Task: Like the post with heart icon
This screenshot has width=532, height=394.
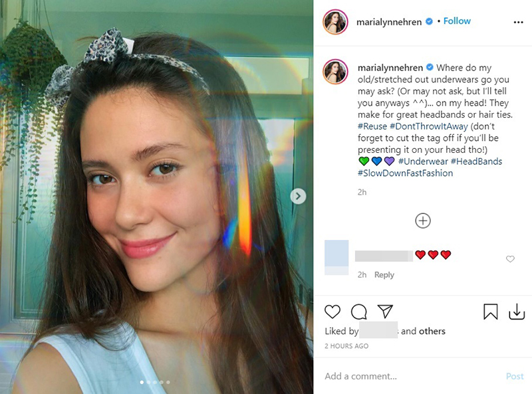Action: (332, 312)
